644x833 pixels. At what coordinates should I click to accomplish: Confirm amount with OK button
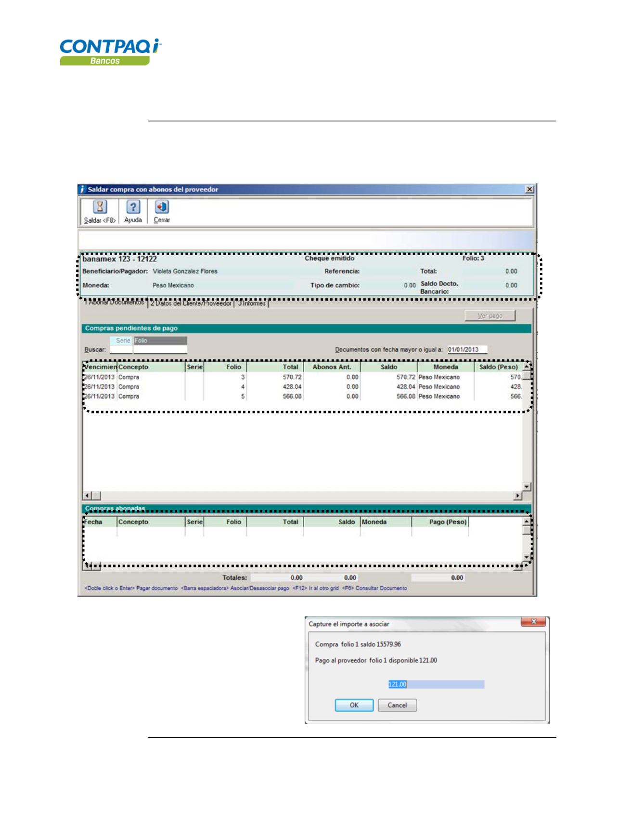(354, 705)
